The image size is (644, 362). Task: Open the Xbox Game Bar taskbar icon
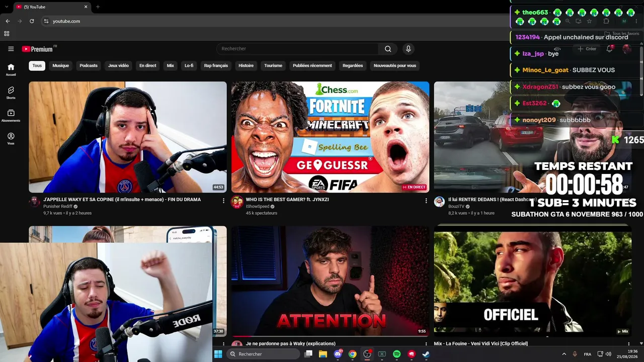point(382,354)
